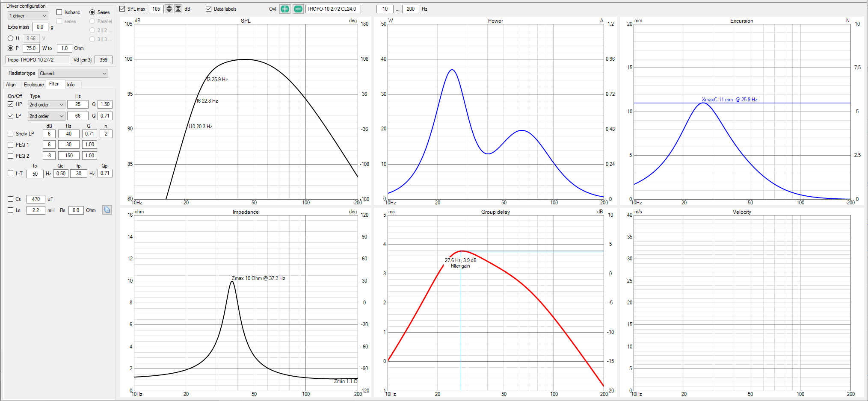Click the Velocity graph title
Screen dimensions: 868x401
(742, 212)
